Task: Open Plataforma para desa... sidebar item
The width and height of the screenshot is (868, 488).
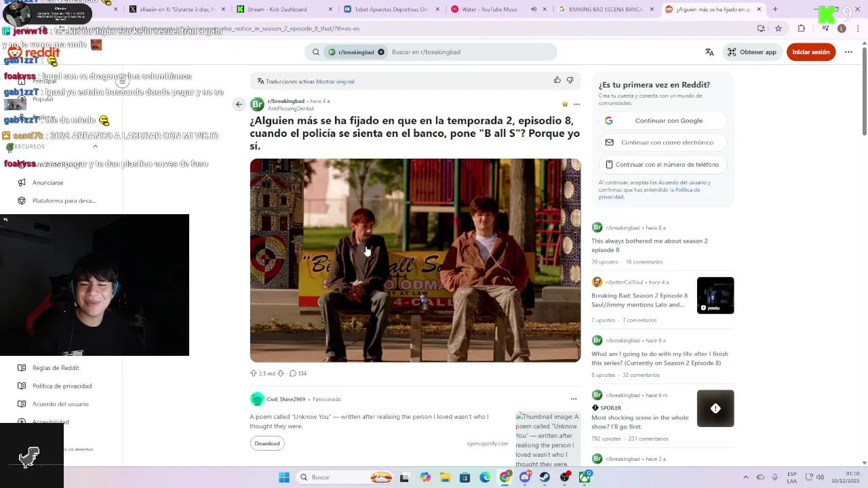Action: point(64,201)
